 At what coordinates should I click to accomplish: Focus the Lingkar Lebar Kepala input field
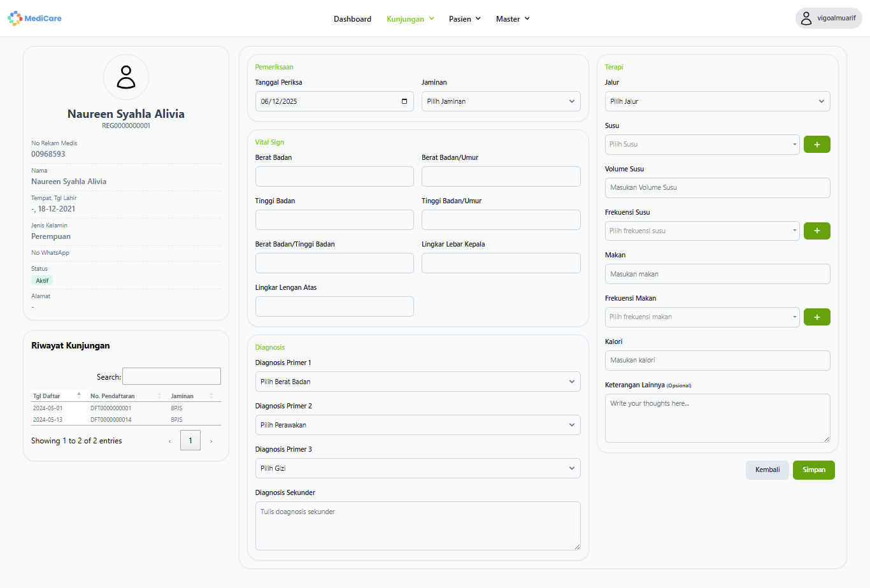pos(501,263)
